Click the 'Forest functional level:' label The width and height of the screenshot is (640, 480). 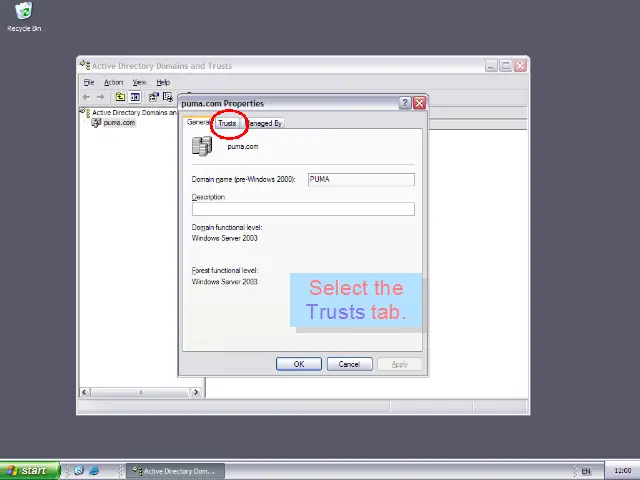coord(225,270)
